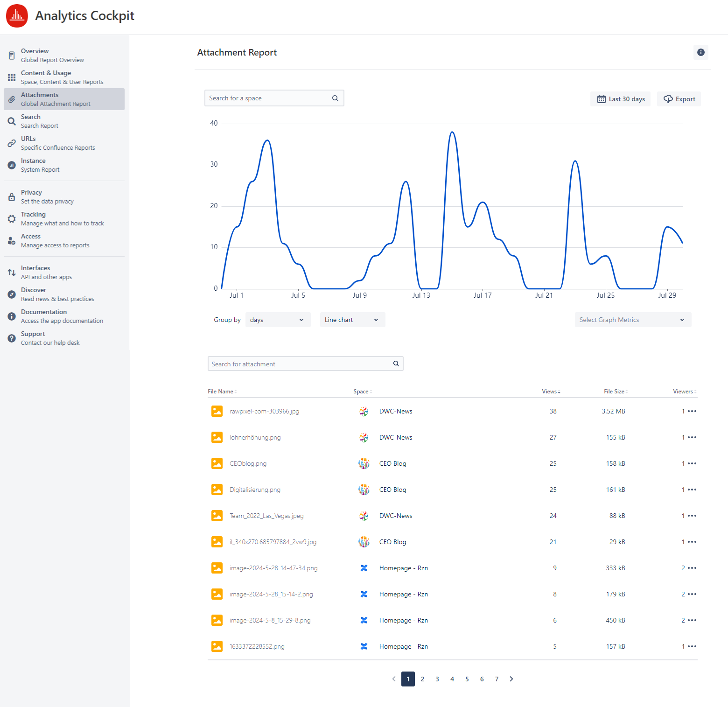Click the image icon for CEOblog.png
The width and height of the screenshot is (728, 707).
click(x=217, y=463)
